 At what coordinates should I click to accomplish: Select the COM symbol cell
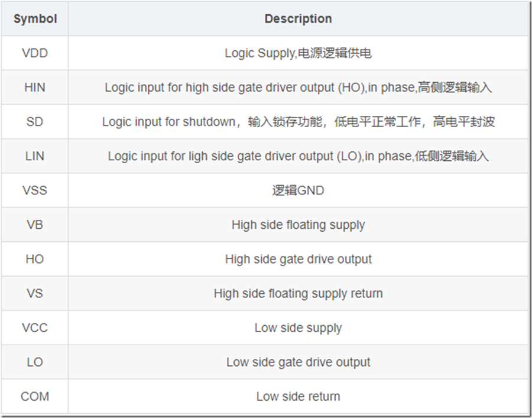(35, 396)
